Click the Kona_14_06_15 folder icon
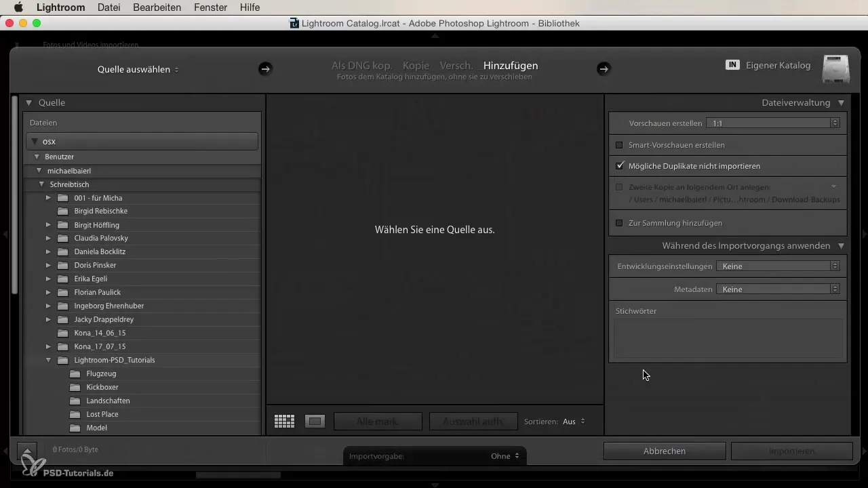Screen dimensions: 868x488 (63, 333)
